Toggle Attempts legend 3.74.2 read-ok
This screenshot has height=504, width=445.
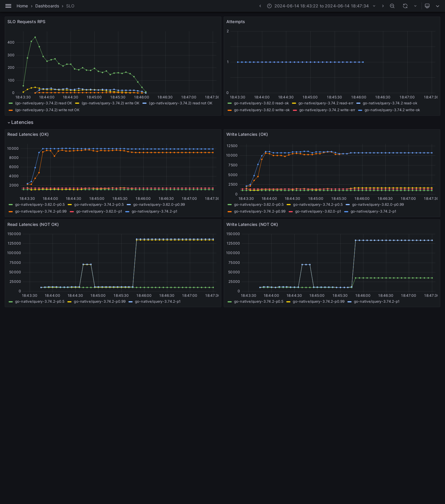(x=390, y=103)
